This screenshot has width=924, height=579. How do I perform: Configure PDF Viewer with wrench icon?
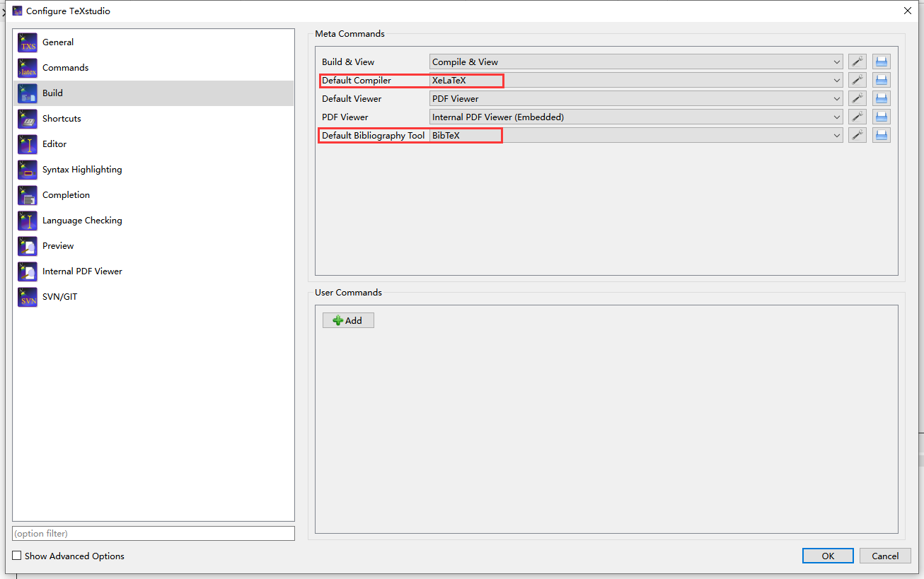[x=857, y=117]
